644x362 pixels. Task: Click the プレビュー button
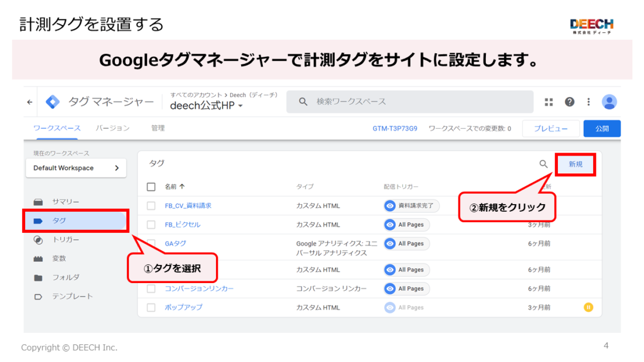tap(550, 128)
